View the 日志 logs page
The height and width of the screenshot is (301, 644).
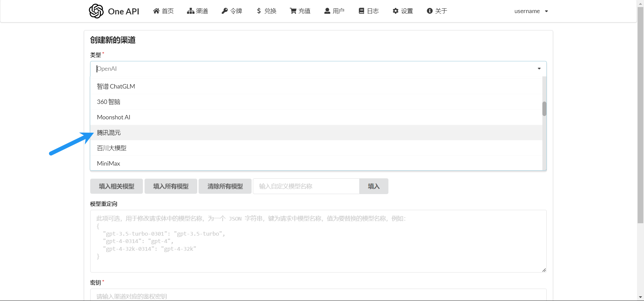tap(369, 11)
